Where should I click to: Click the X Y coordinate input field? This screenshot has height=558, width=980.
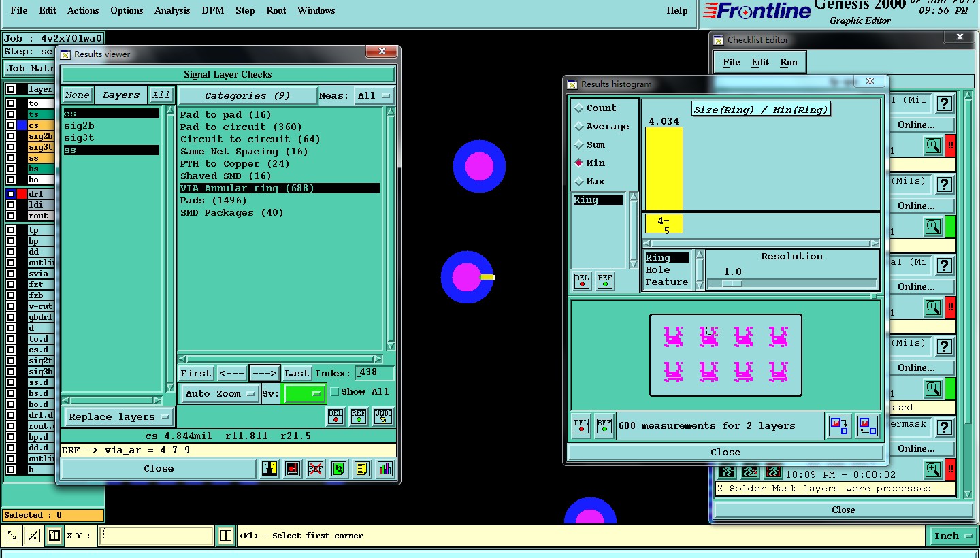[x=156, y=536]
